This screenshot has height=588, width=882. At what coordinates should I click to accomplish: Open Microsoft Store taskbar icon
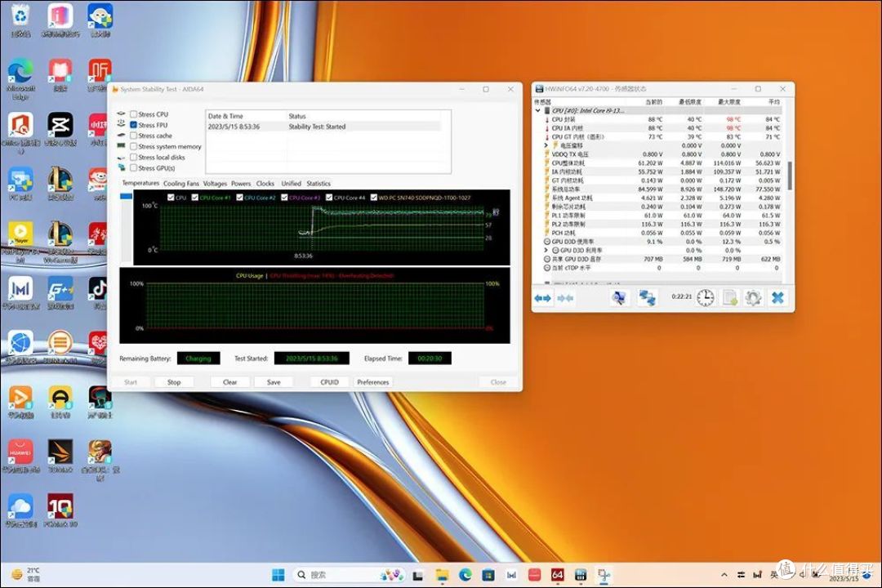click(x=488, y=574)
